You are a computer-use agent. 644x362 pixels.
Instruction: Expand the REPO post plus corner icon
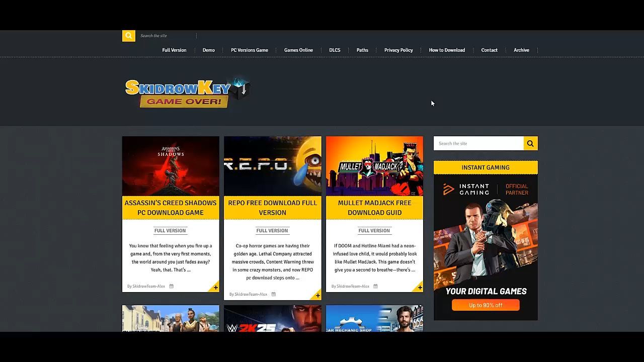click(317, 295)
